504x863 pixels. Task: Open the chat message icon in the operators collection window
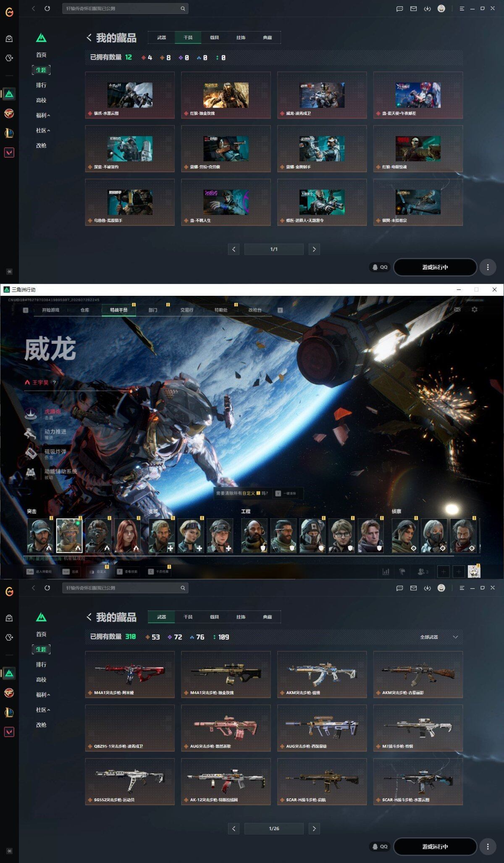pyautogui.click(x=400, y=8)
